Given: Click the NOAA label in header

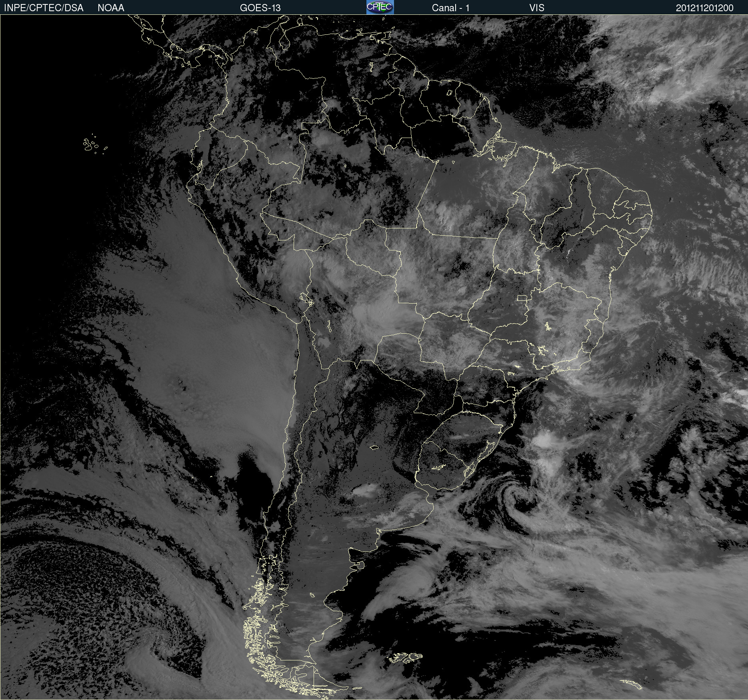Looking at the screenshot, I should pyautogui.click(x=111, y=8).
